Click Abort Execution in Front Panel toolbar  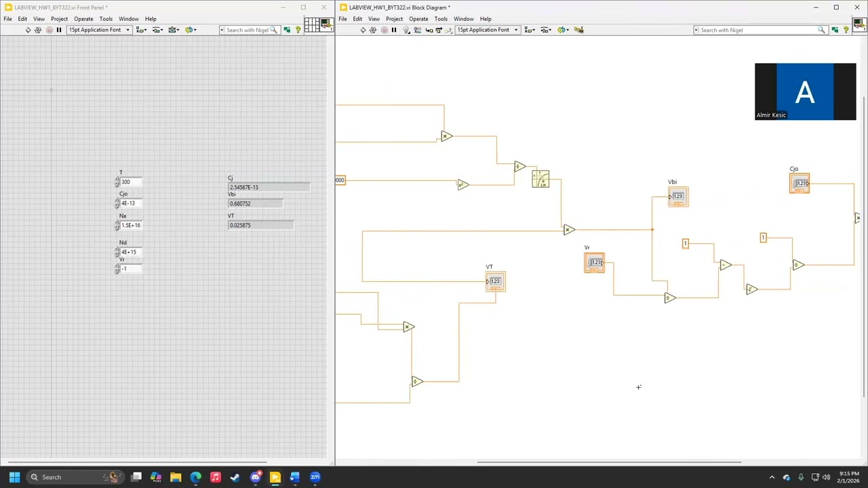click(49, 30)
